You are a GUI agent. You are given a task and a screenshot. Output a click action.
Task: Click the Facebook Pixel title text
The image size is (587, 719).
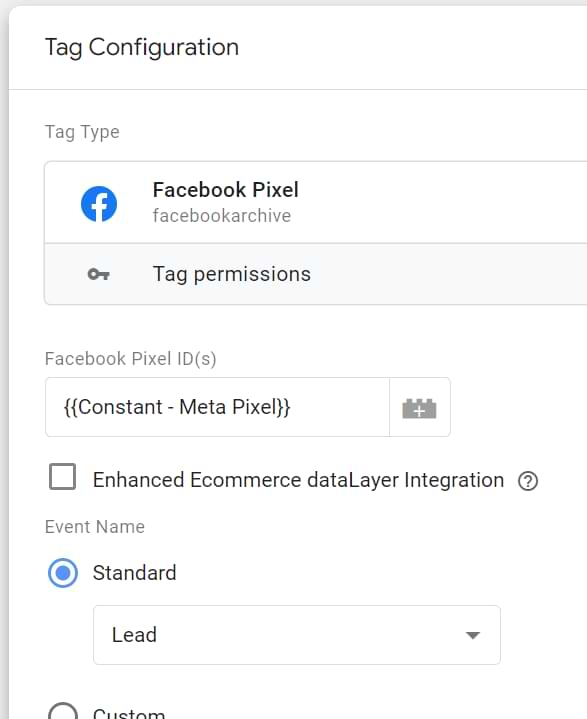click(x=226, y=190)
